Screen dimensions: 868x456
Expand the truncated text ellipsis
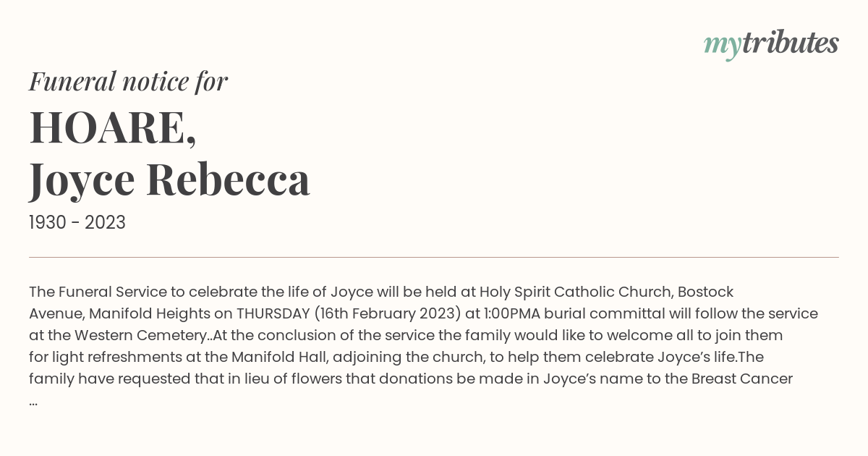[33, 401]
